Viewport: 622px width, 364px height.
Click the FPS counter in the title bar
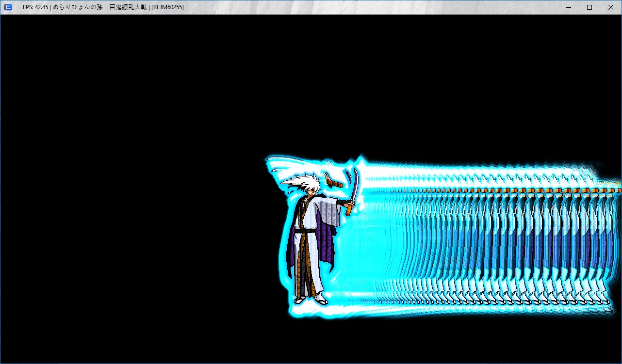35,7
